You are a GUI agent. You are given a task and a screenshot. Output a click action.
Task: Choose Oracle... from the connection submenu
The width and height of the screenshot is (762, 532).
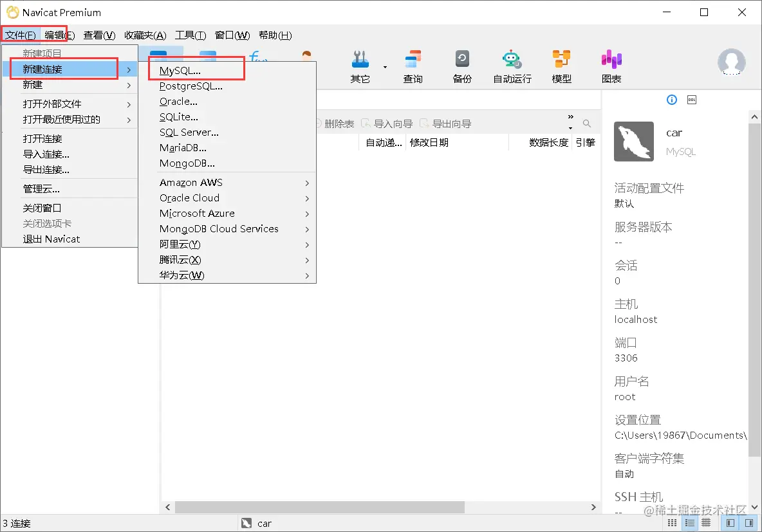pos(227,102)
